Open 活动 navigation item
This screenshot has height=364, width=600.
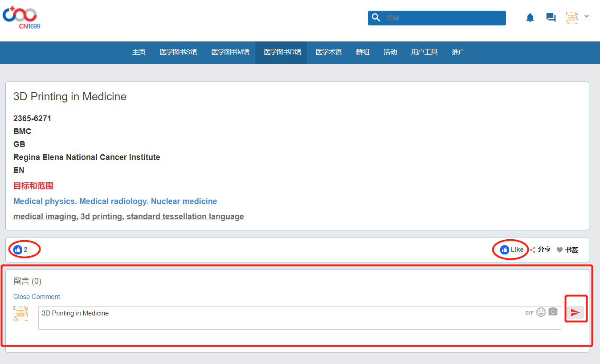pos(390,52)
